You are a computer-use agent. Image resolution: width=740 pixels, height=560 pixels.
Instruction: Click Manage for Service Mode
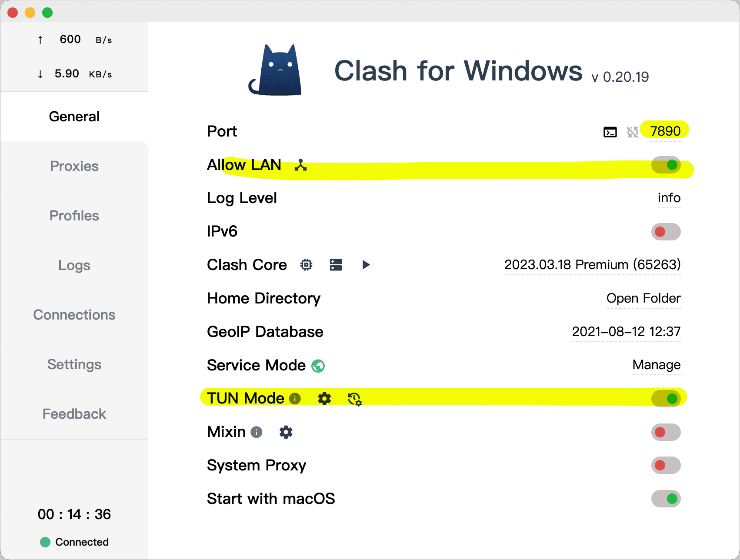657,365
